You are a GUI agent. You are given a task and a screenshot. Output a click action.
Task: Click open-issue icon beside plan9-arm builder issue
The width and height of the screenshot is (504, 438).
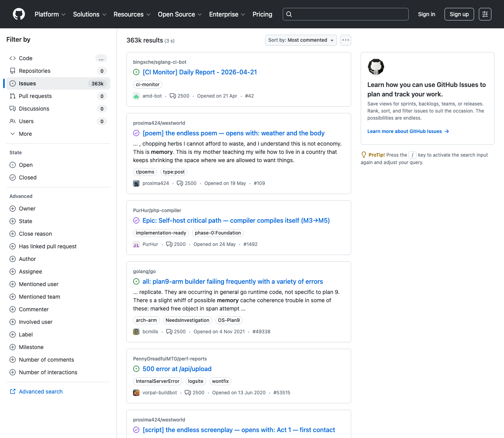point(136,281)
